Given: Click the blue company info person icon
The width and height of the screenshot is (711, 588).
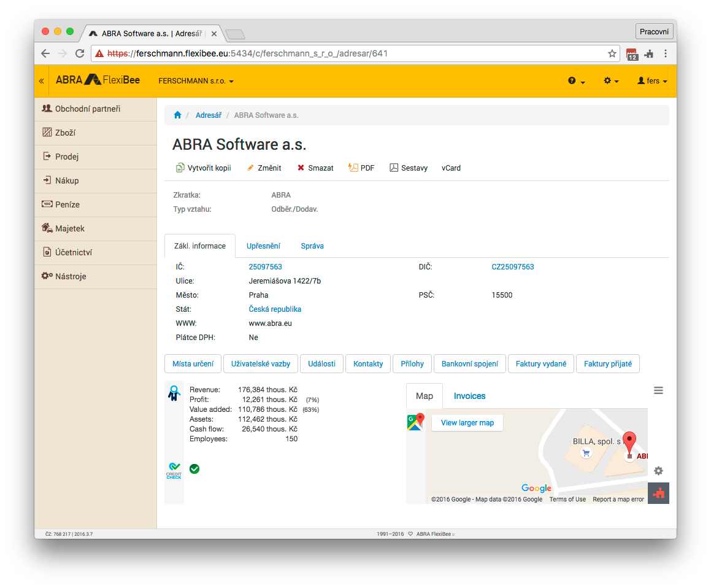Looking at the screenshot, I should [174, 393].
